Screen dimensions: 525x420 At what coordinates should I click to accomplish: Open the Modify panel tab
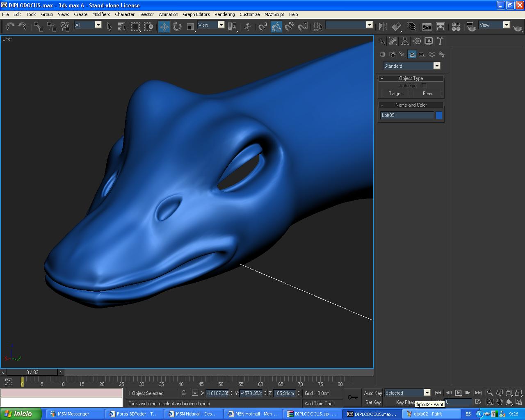point(393,41)
